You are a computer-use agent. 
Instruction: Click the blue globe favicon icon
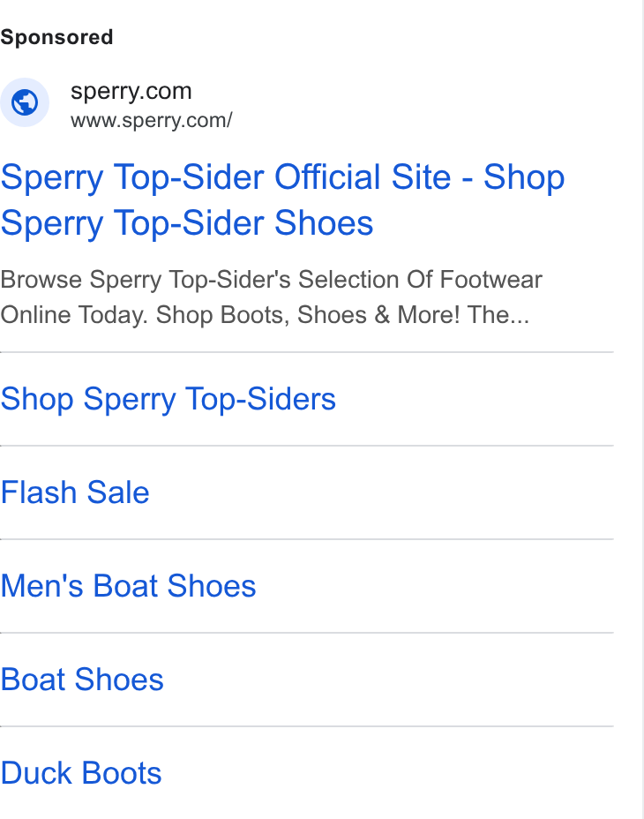pos(25,102)
